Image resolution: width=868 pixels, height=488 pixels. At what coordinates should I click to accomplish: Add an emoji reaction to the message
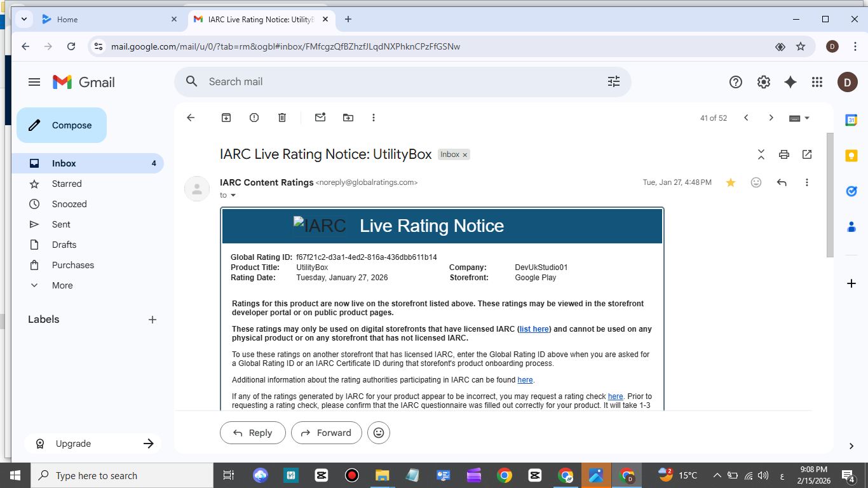(756, 182)
